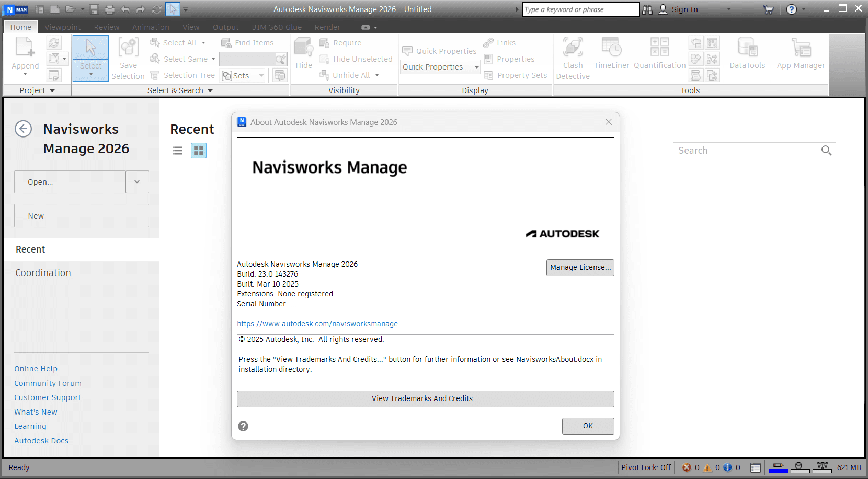
Task: Switch to the BIM 360 Glue tab
Action: [x=277, y=27]
